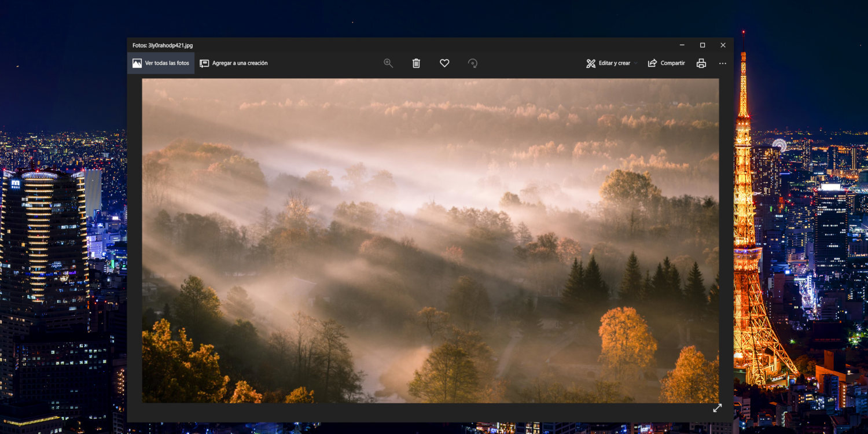Click the 'Agregar a una creación' label
The width and height of the screenshot is (868, 434).
click(x=240, y=63)
